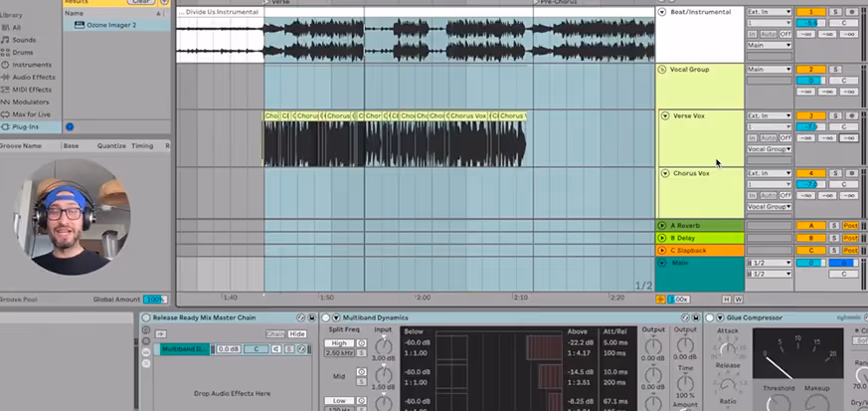Sort browser results by Name column
868x411 pixels.
click(113, 13)
